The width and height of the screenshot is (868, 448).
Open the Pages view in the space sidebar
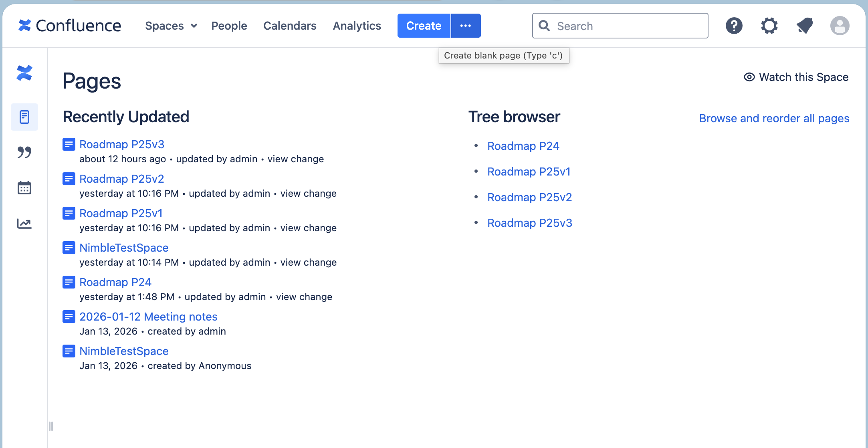click(x=24, y=117)
